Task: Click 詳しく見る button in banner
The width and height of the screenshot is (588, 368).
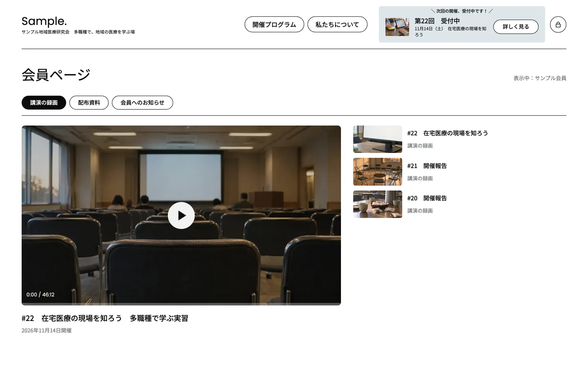Action: tap(516, 27)
